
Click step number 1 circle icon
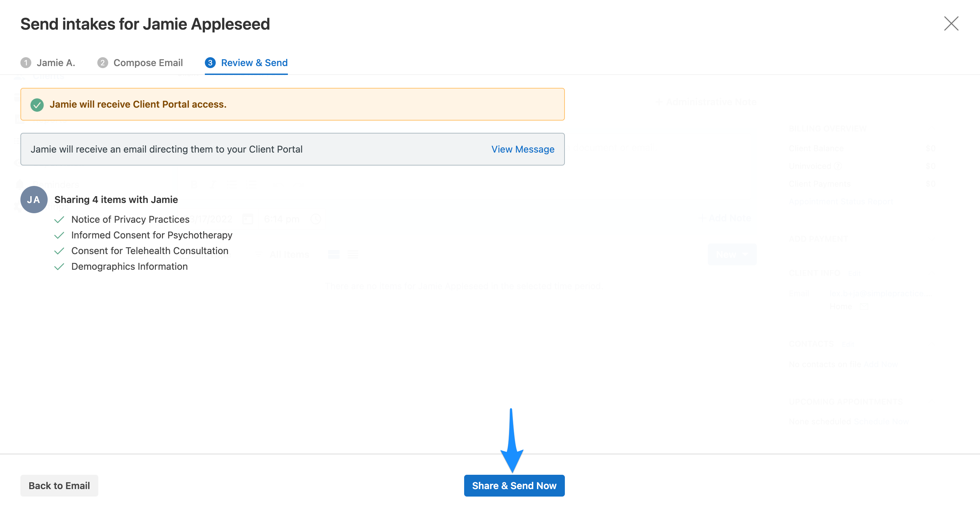click(x=26, y=63)
